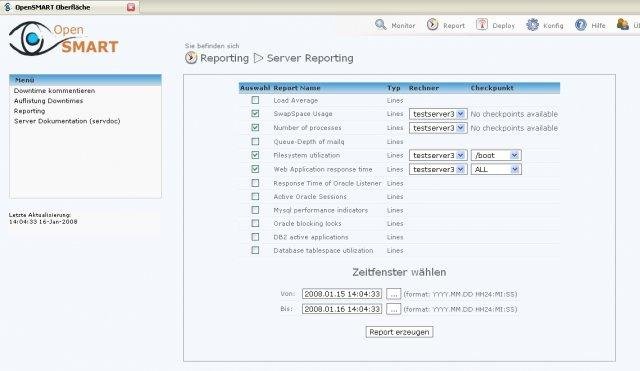640x371 pixels.
Task: Click the Report Name column header
Action: [x=297, y=88]
